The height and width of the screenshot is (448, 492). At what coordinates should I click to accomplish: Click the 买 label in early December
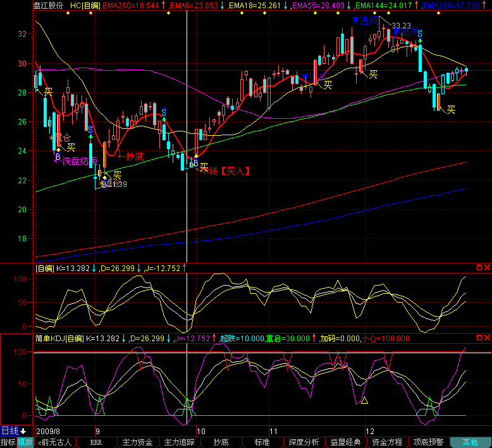click(373, 75)
